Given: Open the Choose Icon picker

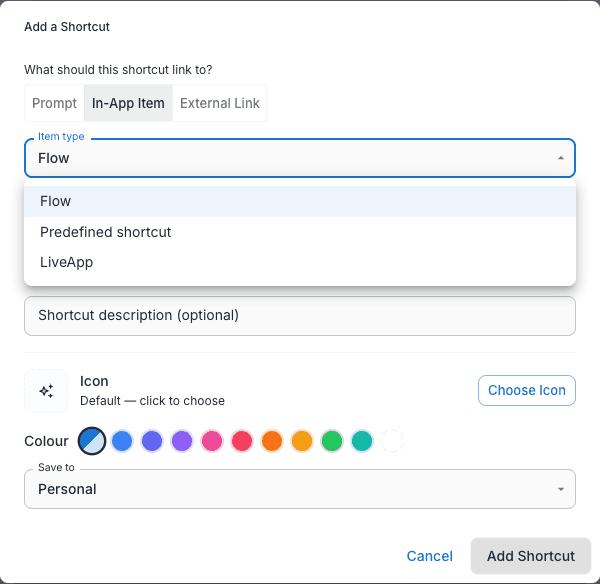Looking at the screenshot, I should click(527, 390).
